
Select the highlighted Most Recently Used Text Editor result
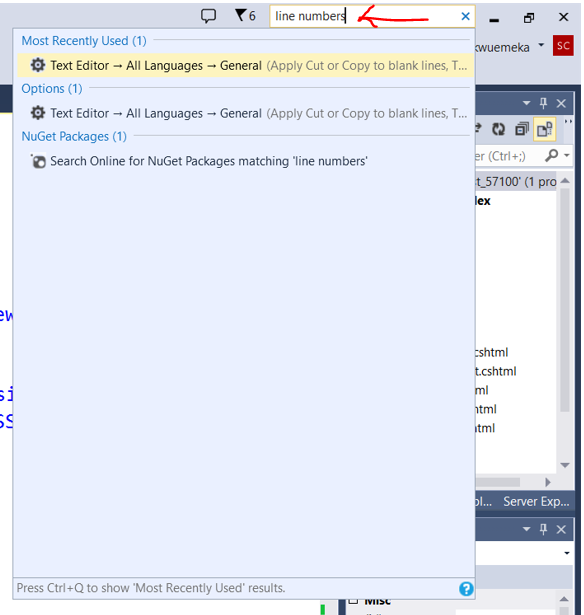pyautogui.click(x=245, y=65)
